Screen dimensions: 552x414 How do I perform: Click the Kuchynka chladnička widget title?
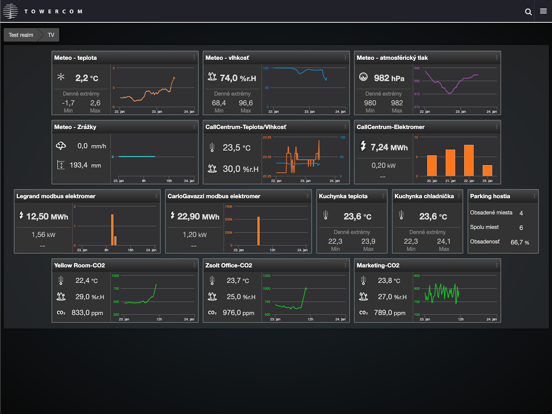(424, 196)
